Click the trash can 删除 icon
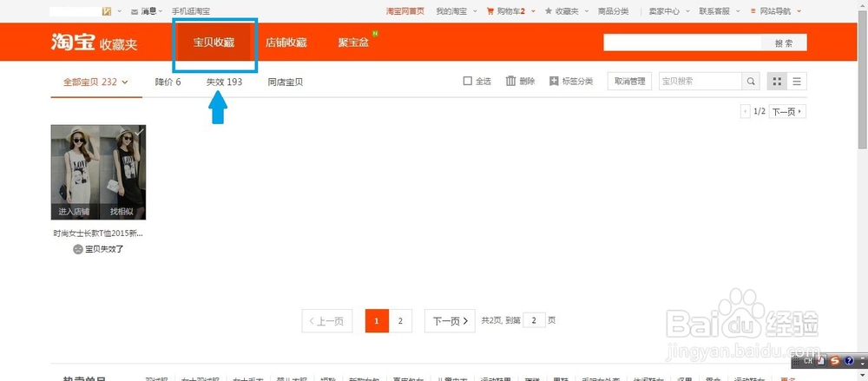 [511, 81]
